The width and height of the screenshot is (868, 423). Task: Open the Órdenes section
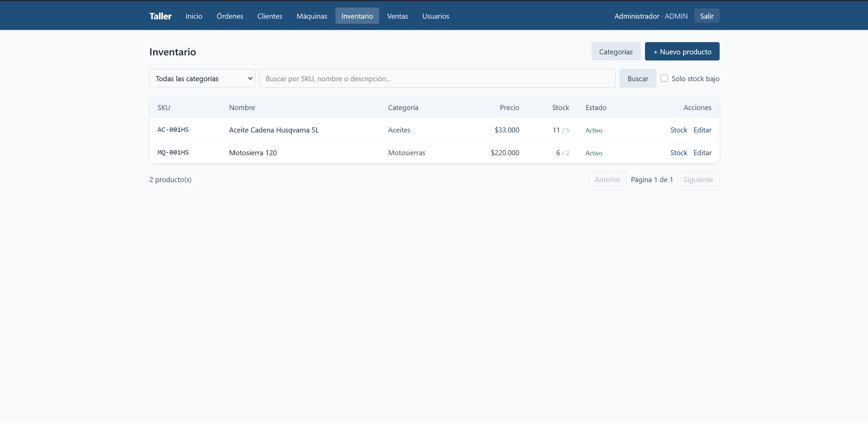(x=230, y=16)
